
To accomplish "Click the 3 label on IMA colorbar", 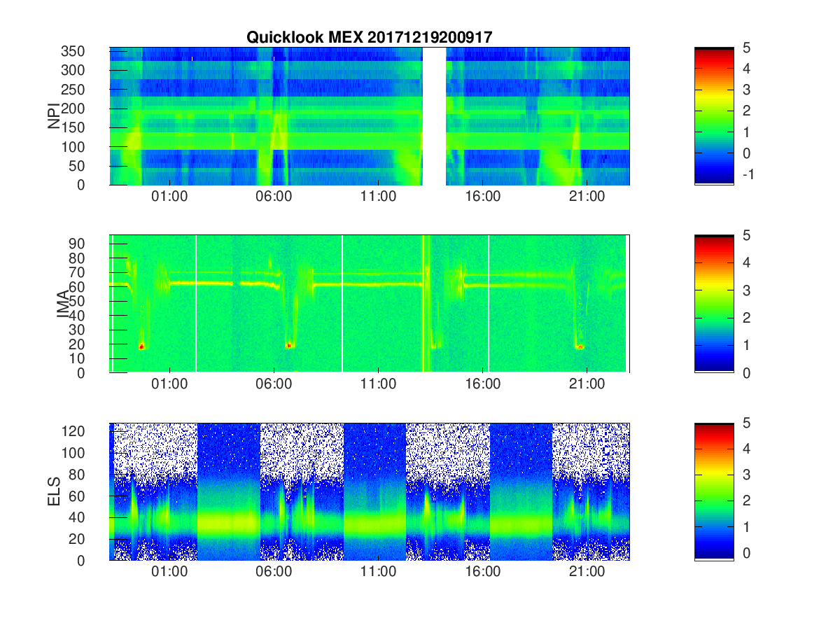I will 746,290.
